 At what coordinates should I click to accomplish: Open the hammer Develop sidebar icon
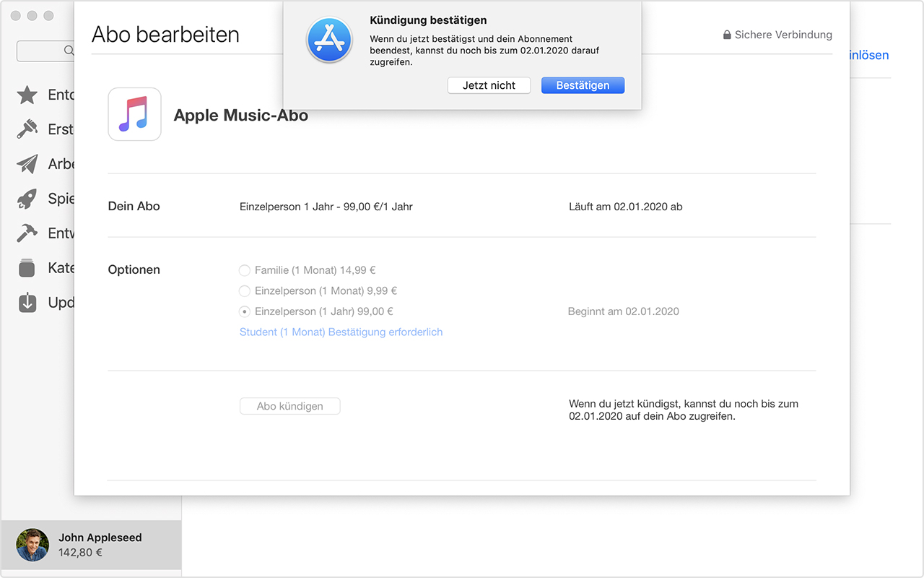coord(27,233)
